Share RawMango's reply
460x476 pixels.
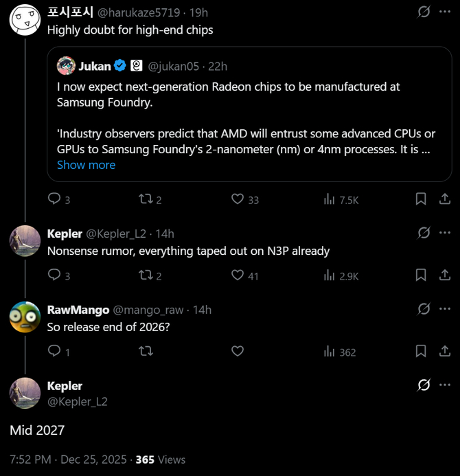(444, 352)
